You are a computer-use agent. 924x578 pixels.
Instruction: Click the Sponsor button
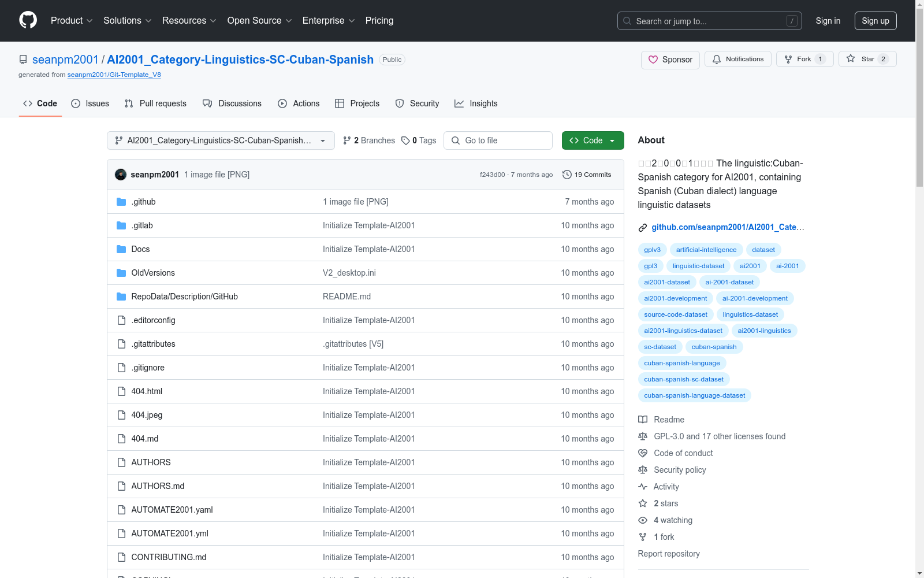670,60
